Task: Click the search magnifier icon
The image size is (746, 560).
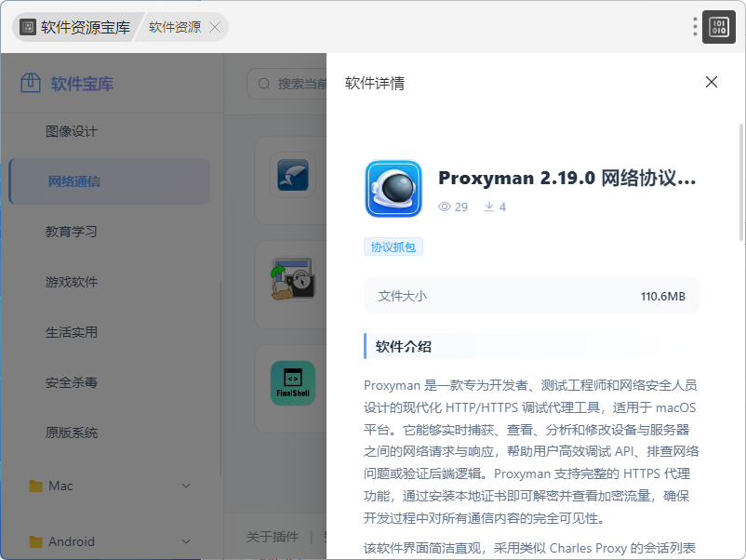Action: click(263, 85)
